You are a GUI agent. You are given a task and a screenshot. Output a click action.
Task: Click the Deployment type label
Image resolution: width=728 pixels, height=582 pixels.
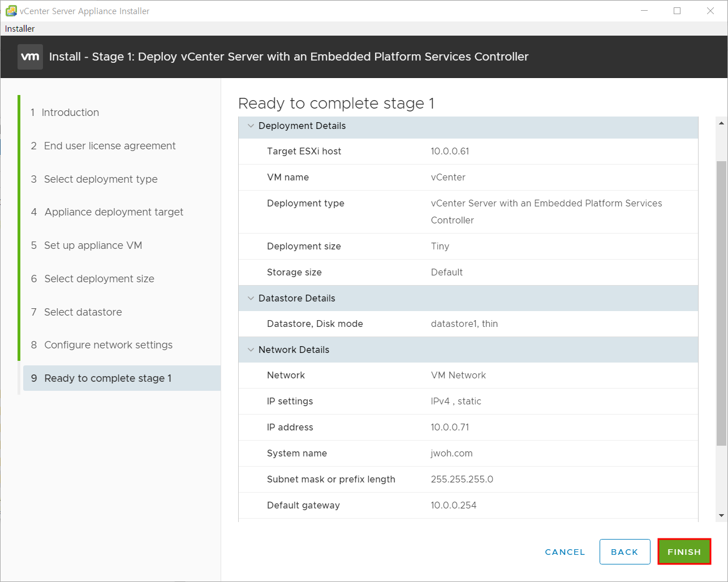(x=305, y=203)
